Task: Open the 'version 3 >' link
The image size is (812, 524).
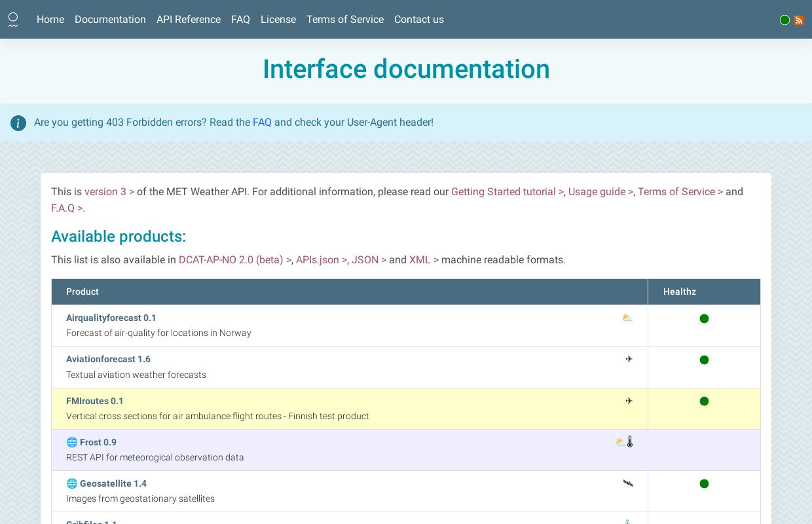Action: [x=109, y=192]
